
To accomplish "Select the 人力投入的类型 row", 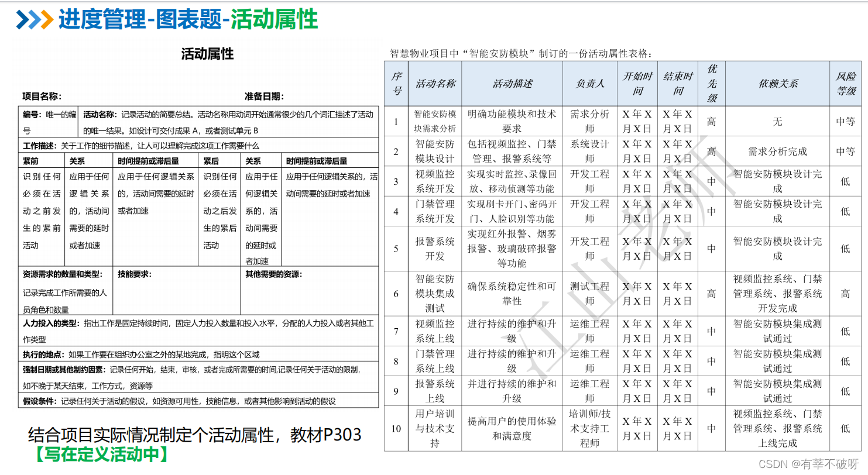I will 198,331.
